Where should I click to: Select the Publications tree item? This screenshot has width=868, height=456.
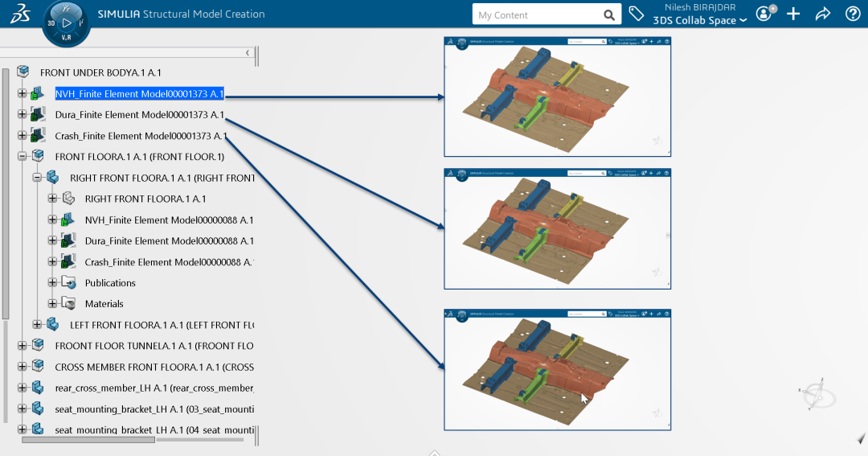pyautogui.click(x=110, y=282)
